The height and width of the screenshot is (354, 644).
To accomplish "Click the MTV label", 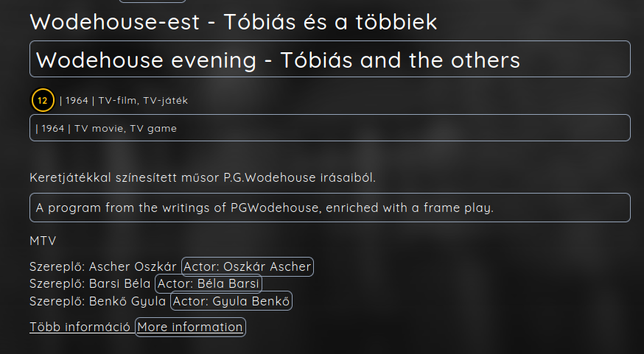I will [43, 241].
